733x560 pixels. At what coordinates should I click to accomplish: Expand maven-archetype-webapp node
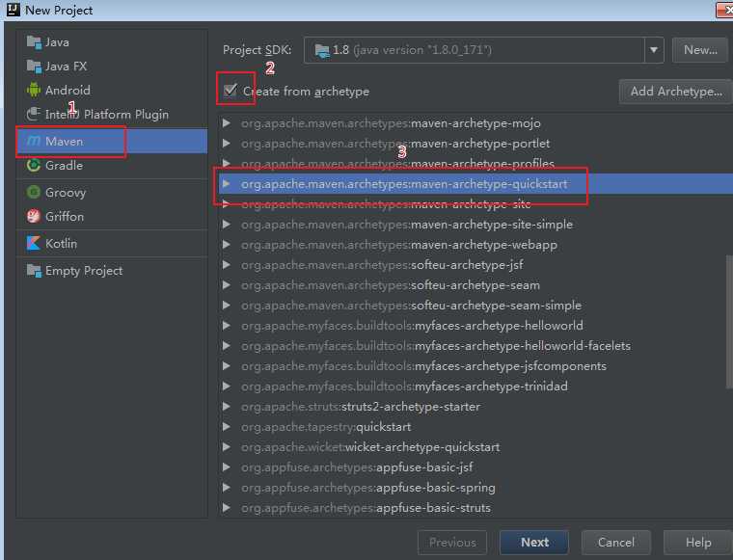point(227,244)
